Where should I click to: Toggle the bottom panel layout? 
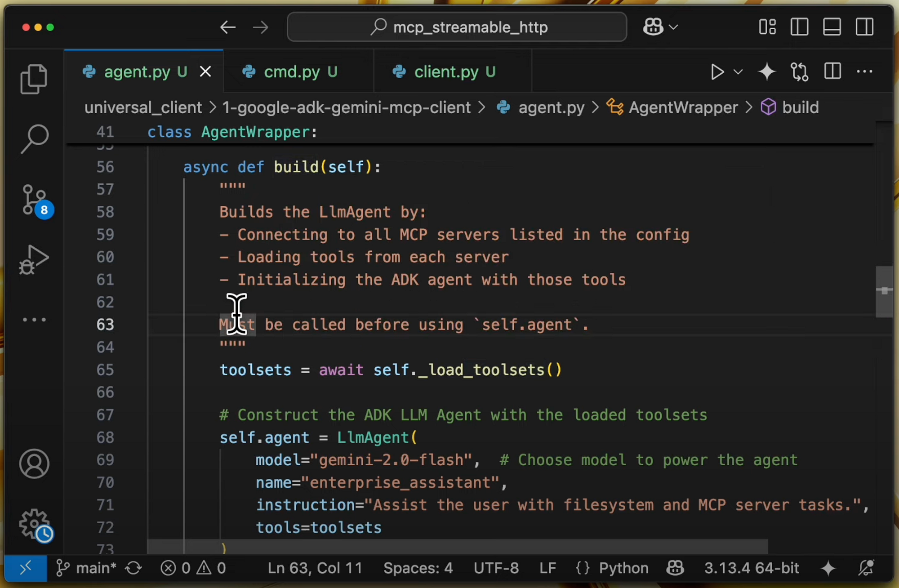tap(832, 27)
